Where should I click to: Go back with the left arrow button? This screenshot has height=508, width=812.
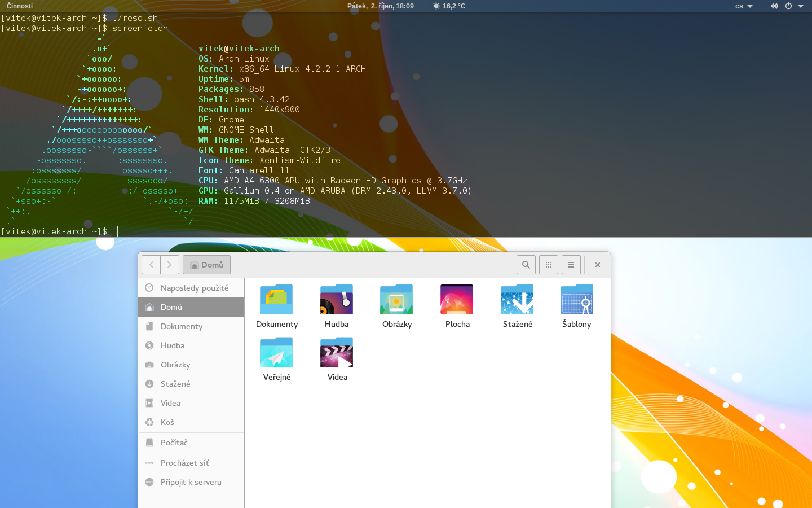pyautogui.click(x=151, y=265)
